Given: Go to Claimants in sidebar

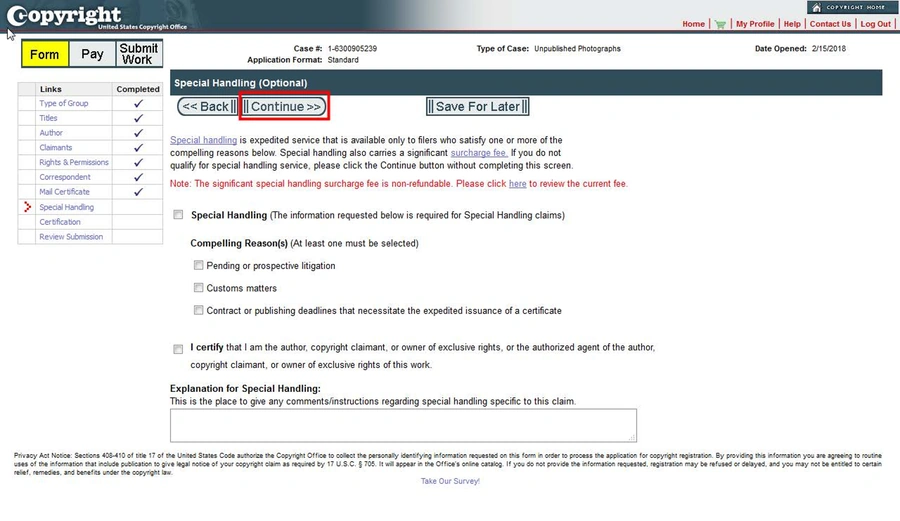Looking at the screenshot, I should pyautogui.click(x=56, y=147).
